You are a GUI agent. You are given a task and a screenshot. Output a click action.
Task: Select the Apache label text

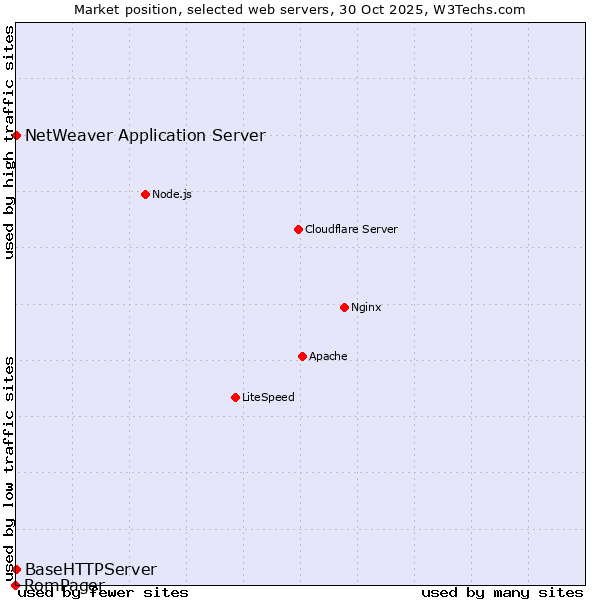pos(328,356)
